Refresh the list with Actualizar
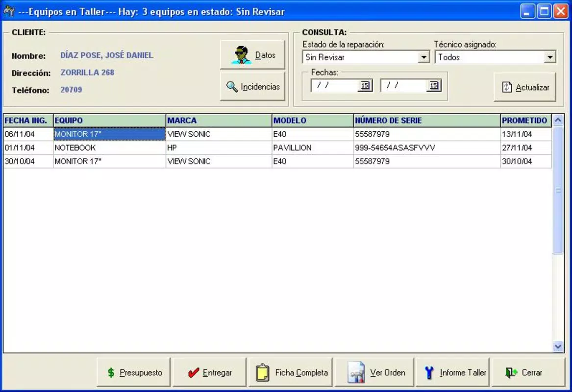The width and height of the screenshot is (572, 392). point(525,87)
